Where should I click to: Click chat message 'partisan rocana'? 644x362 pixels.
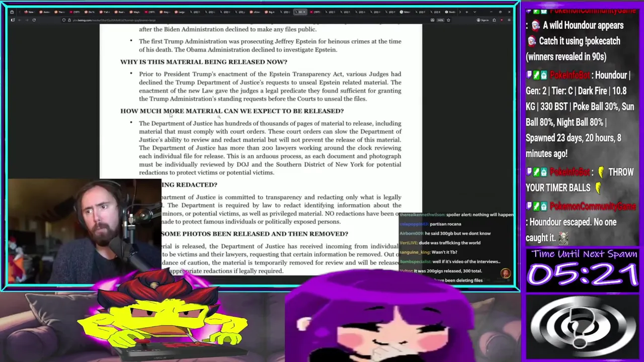pyautogui.click(x=445, y=224)
